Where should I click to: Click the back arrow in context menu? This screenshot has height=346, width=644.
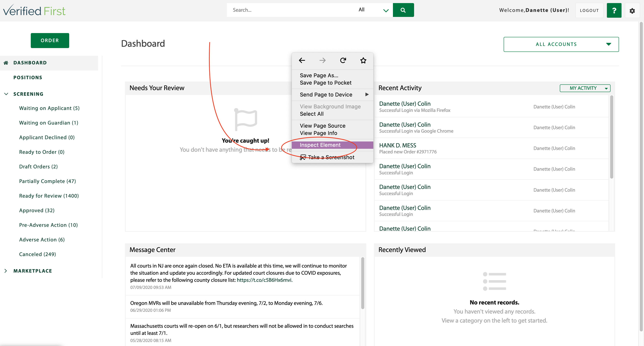pos(302,60)
